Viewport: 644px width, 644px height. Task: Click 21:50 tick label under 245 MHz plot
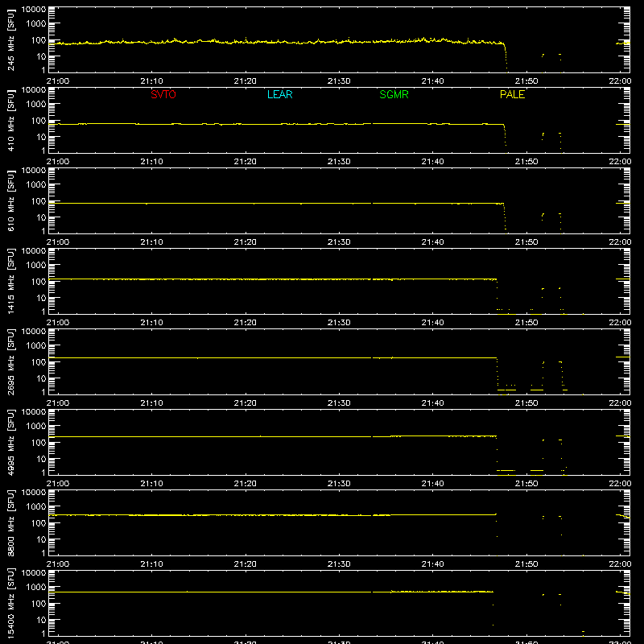click(x=526, y=81)
